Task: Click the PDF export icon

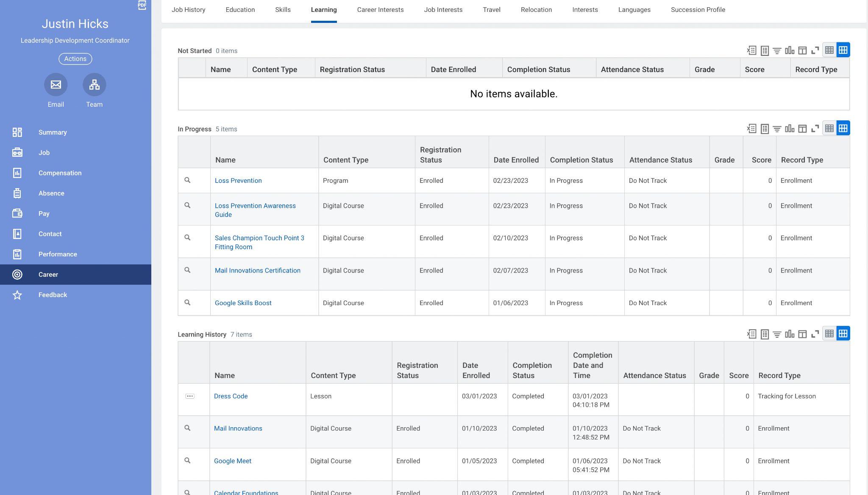Action: pos(142,5)
